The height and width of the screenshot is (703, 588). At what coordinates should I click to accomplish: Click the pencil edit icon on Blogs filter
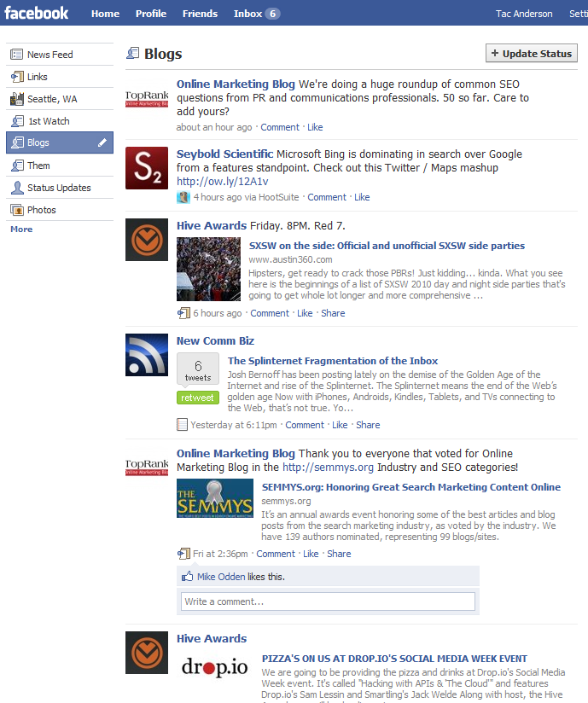point(102,142)
